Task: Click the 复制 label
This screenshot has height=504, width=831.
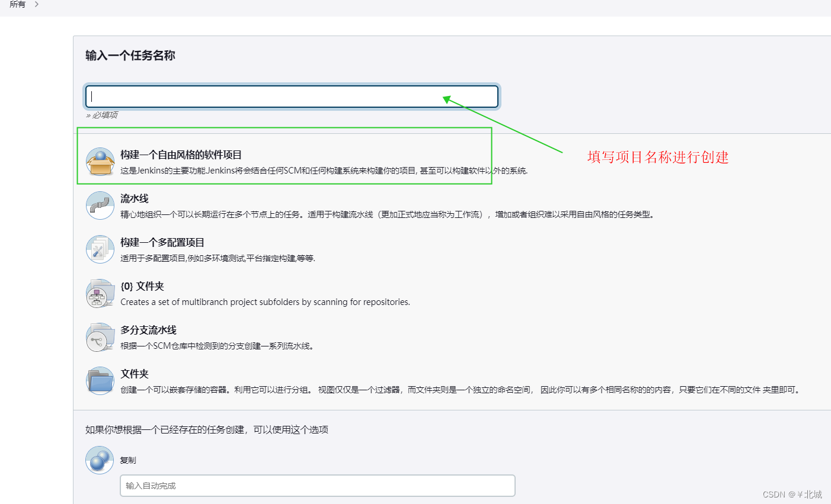Action: [x=128, y=460]
